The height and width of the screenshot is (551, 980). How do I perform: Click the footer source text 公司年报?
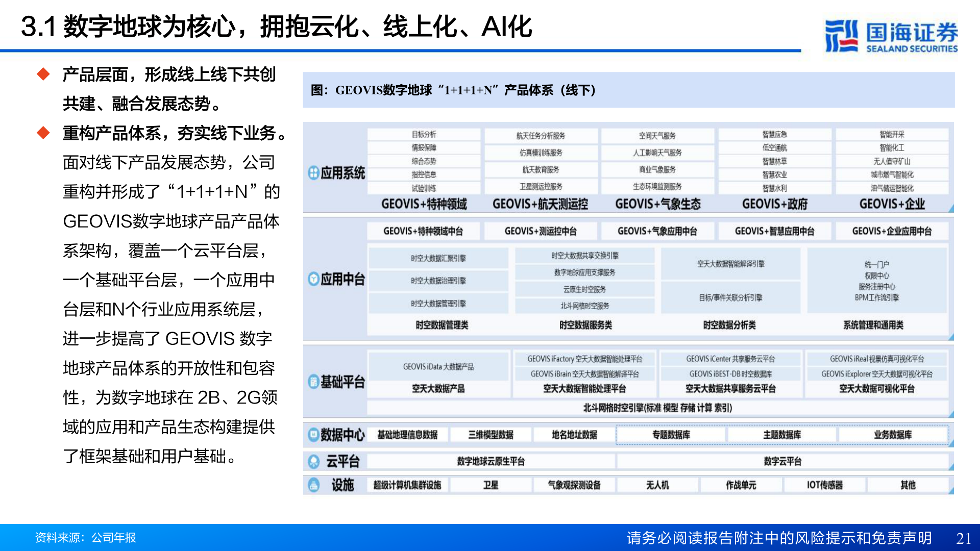coord(114,538)
